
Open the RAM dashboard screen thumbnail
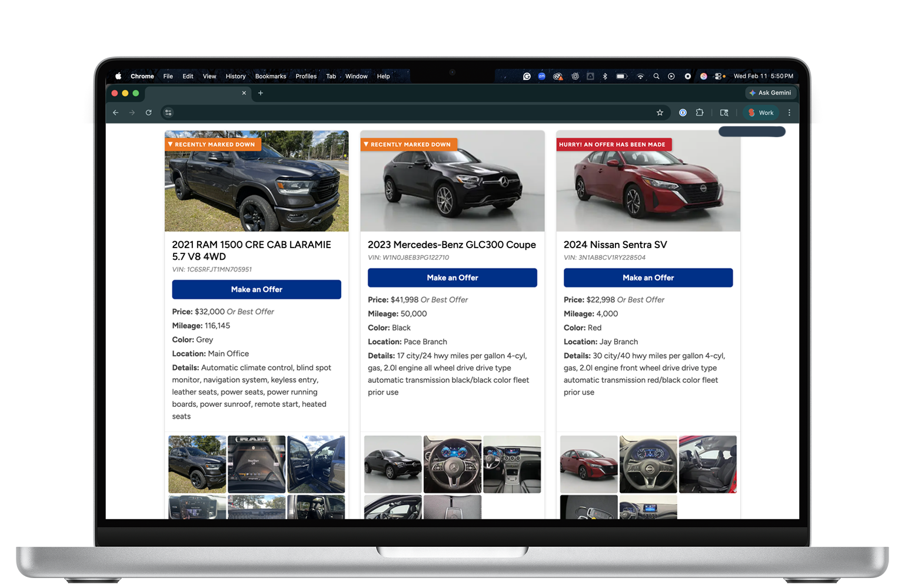257,465
